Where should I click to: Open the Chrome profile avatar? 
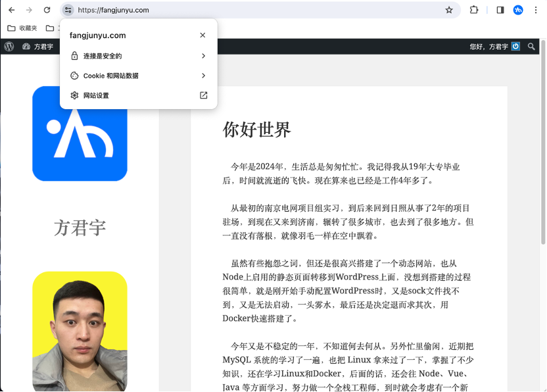[518, 10]
